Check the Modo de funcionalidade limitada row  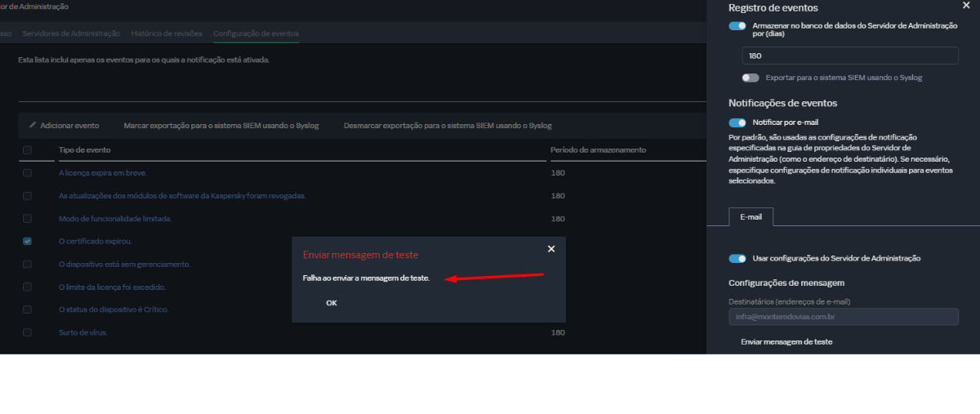(x=28, y=219)
